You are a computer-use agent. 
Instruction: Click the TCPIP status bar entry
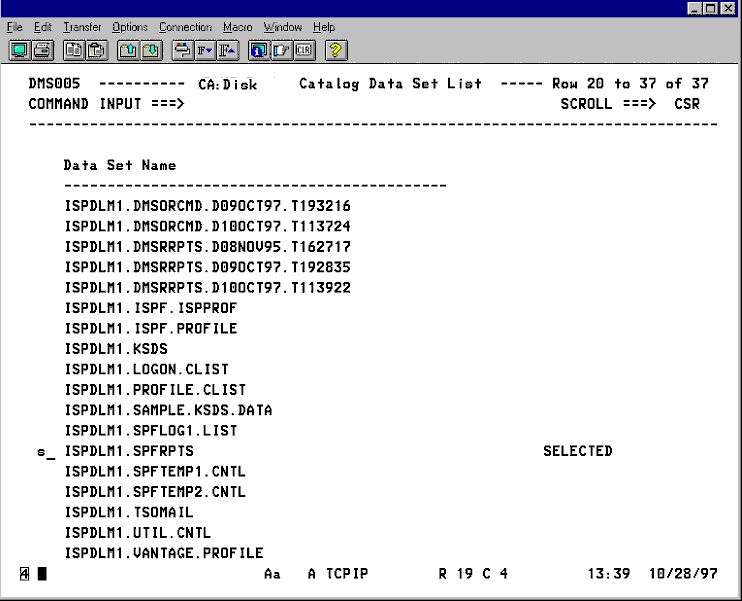click(x=347, y=574)
